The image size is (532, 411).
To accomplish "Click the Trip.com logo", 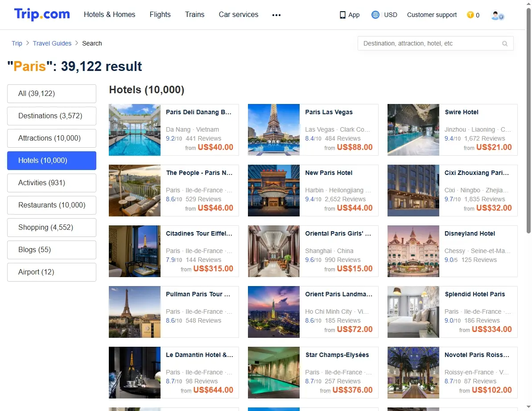I will [42, 14].
